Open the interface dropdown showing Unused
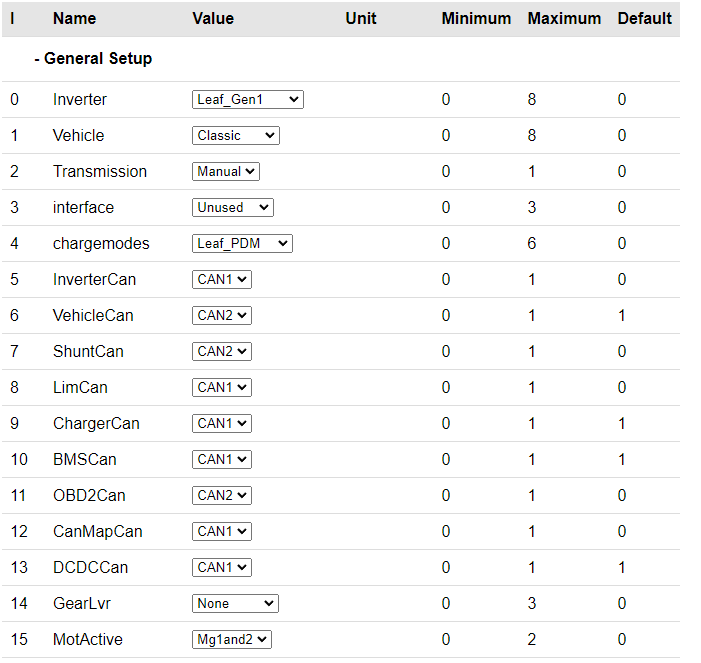The height and width of the screenshot is (663, 701). tap(232, 208)
